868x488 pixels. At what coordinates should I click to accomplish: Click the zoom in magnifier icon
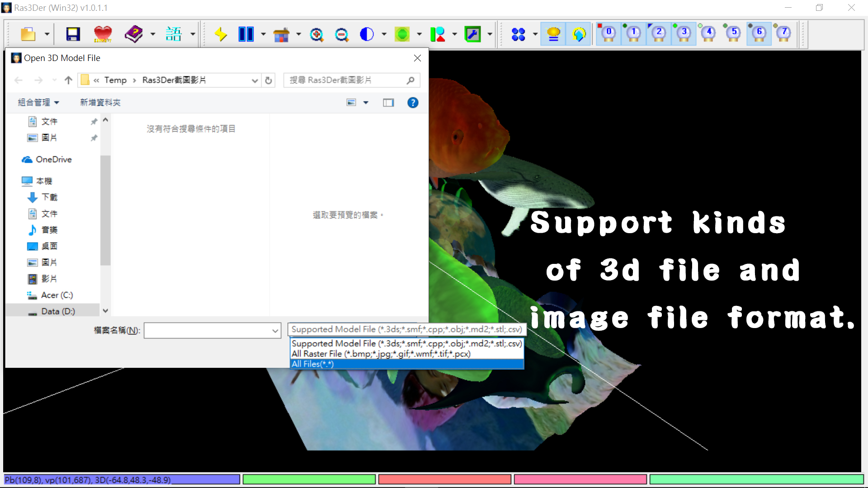pos(316,34)
